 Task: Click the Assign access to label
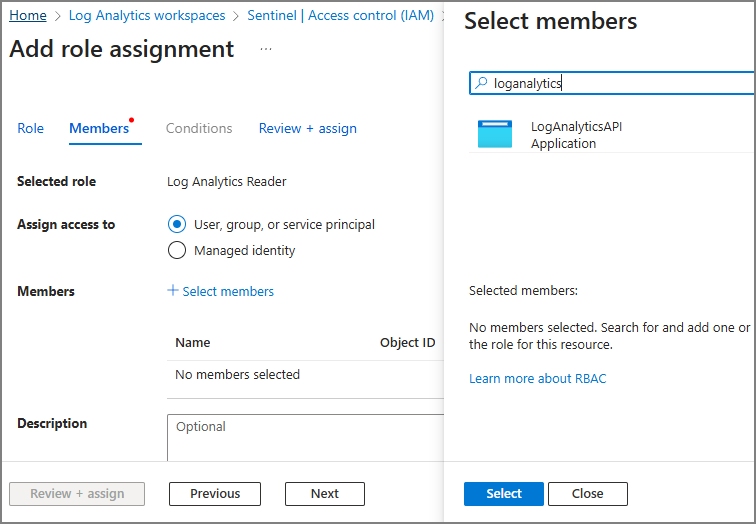[x=66, y=224]
